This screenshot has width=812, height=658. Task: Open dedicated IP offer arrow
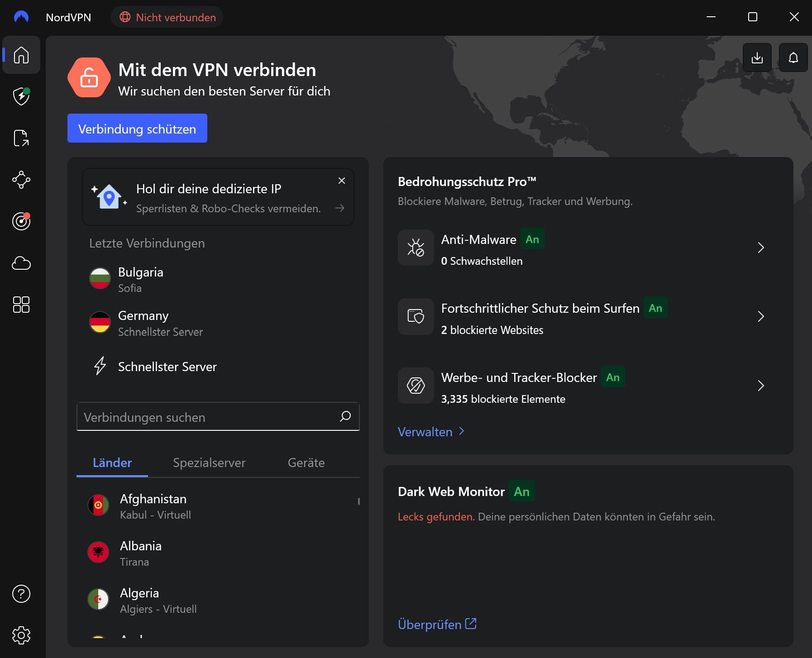coord(340,208)
